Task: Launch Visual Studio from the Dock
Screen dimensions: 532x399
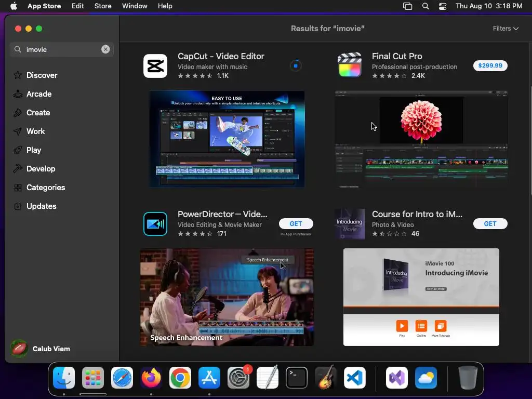Action: coord(397,378)
